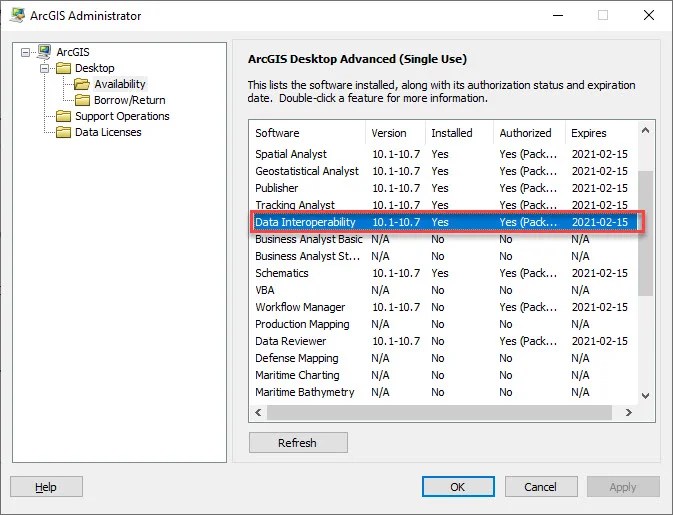Click the Authorized column header

pos(529,133)
